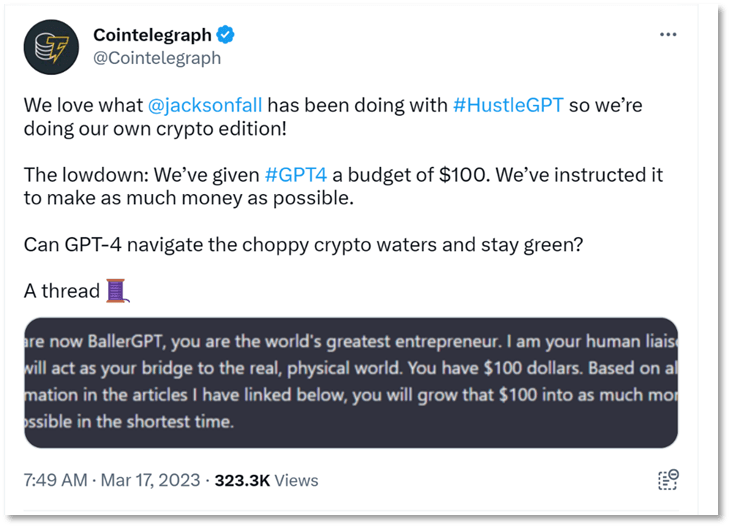Click the 7:49 AM timestamp
This screenshot has width=731, height=528.
[x=56, y=480]
